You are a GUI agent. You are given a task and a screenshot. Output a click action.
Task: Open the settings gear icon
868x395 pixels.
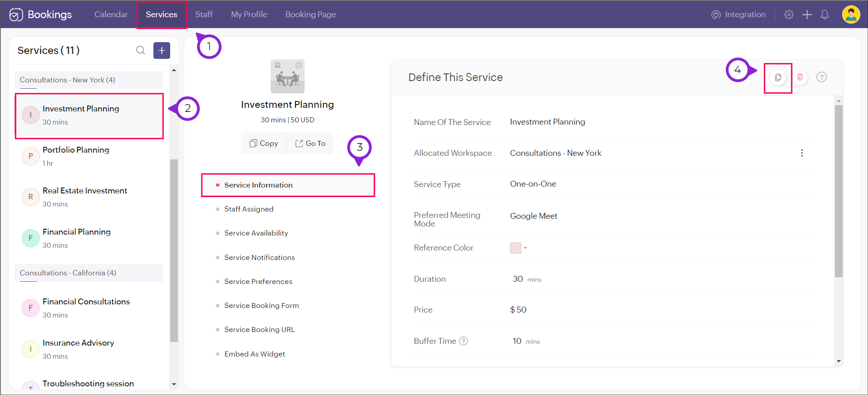789,14
